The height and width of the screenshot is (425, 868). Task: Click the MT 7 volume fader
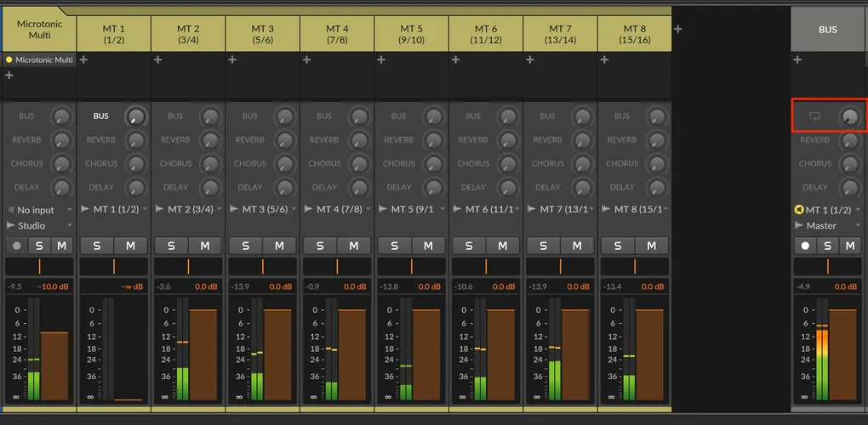click(575, 354)
